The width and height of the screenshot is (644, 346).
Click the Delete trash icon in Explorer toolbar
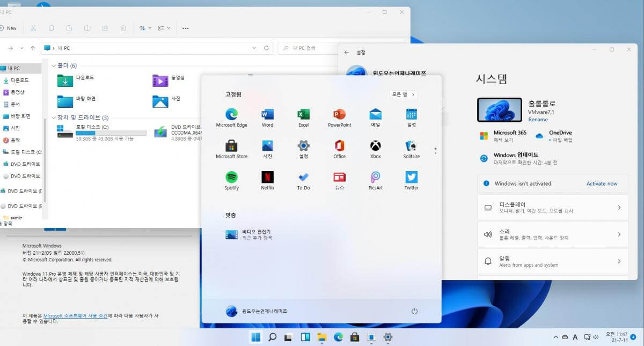(123, 28)
